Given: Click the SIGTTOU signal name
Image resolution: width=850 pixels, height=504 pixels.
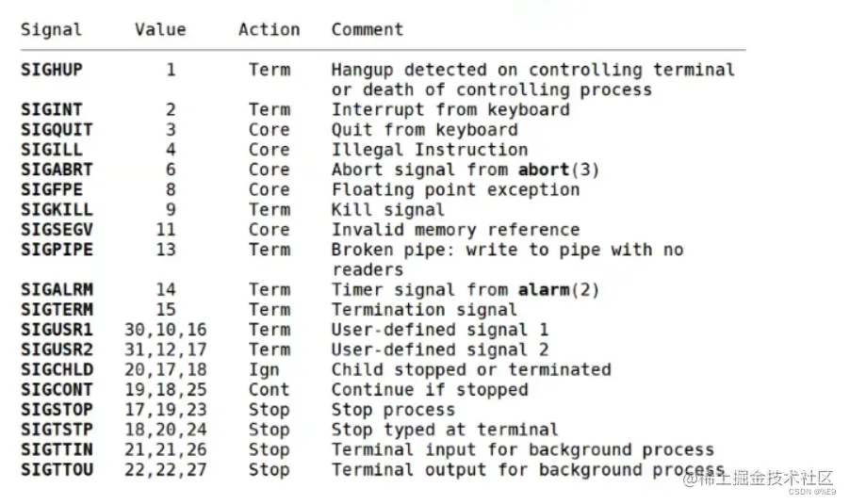Looking at the screenshot, I should tap(57, 469).
